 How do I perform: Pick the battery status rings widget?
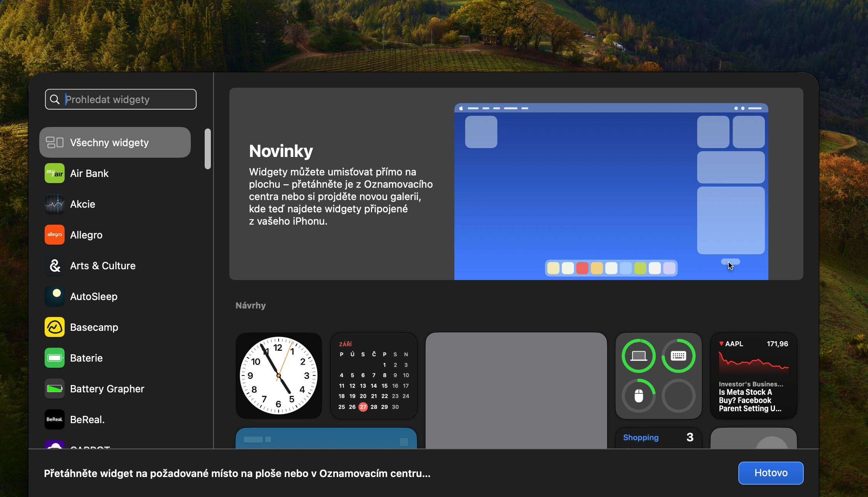tap(658, 375)
